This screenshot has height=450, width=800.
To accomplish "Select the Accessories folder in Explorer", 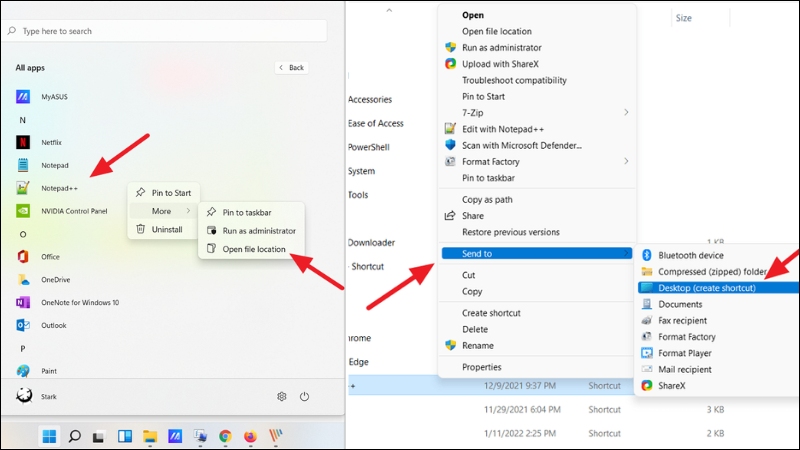I will click(370, 99).
